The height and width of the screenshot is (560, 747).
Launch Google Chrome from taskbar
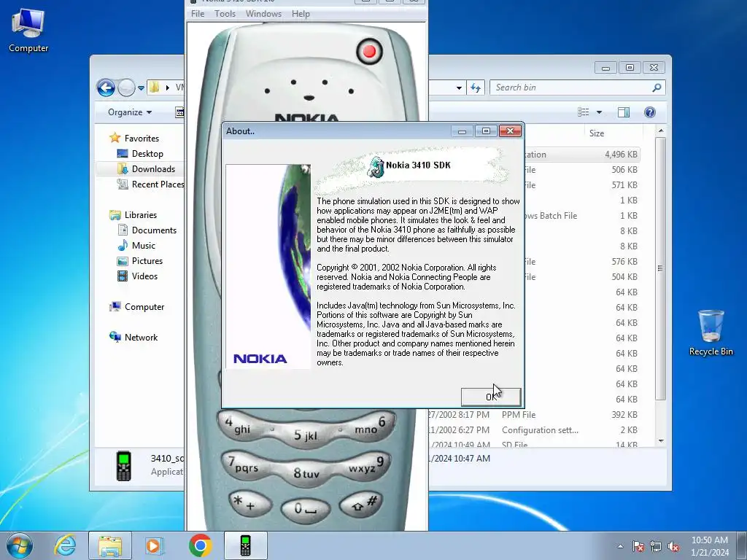click(x=200, y=545)
